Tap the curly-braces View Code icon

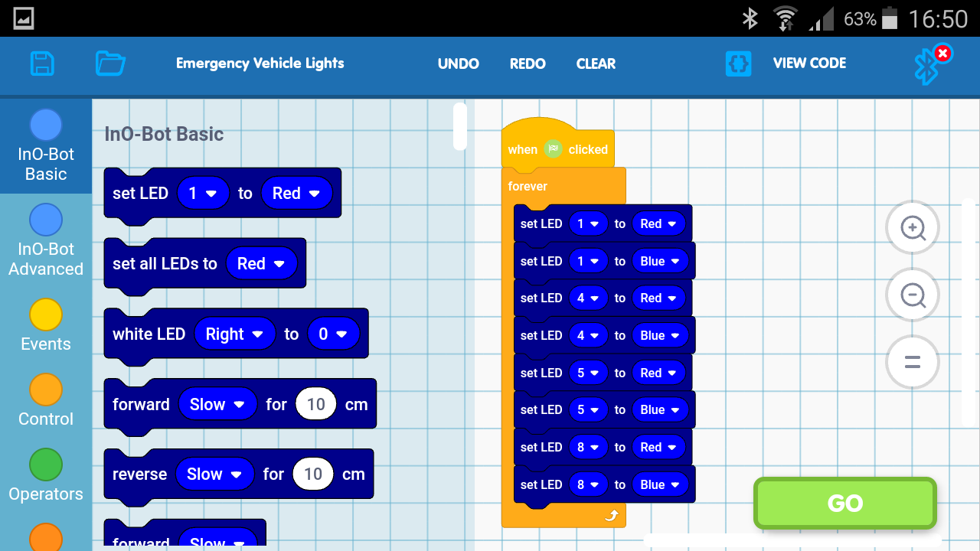click(738, 64)
